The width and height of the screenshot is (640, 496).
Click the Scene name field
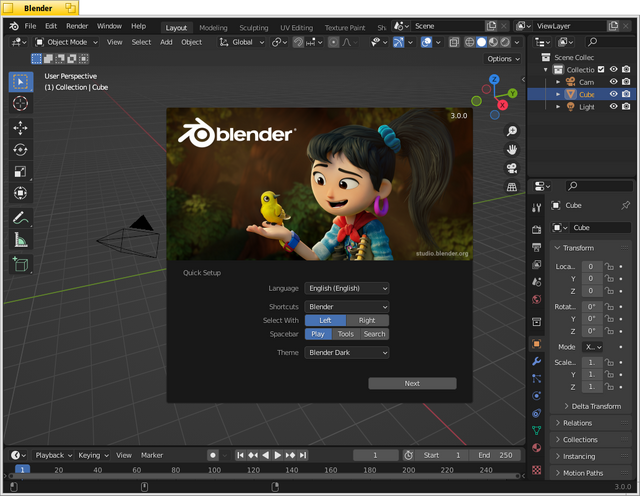(448, 26)
